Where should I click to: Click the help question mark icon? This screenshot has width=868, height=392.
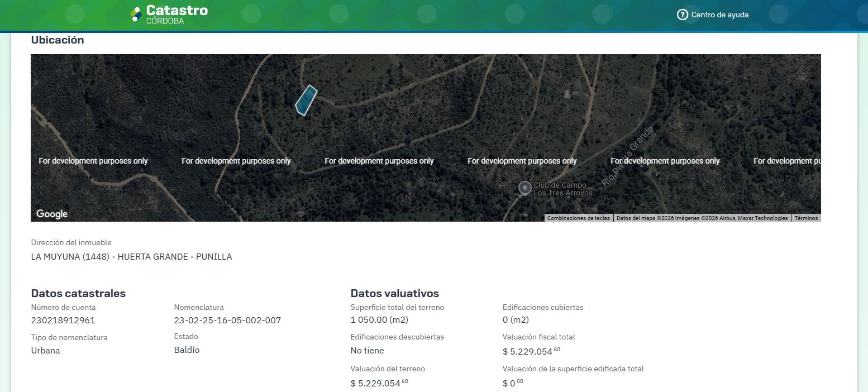[682, 15]
